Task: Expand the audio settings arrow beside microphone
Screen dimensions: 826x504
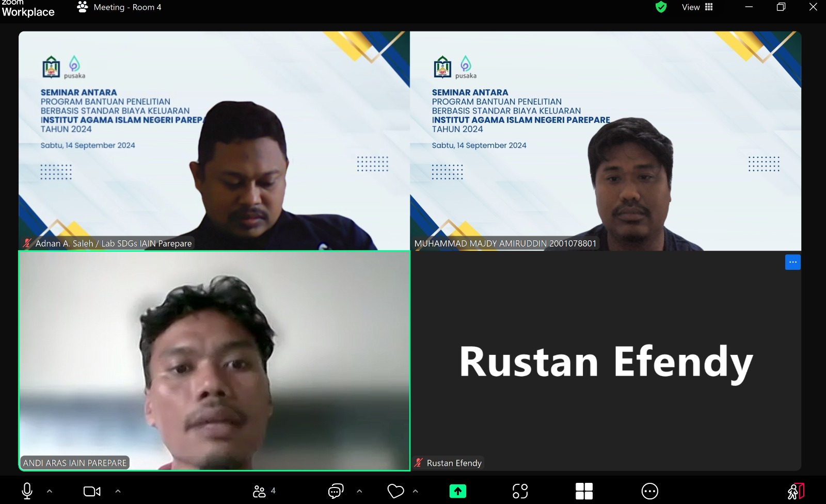Action: click(x=50, y=491)
